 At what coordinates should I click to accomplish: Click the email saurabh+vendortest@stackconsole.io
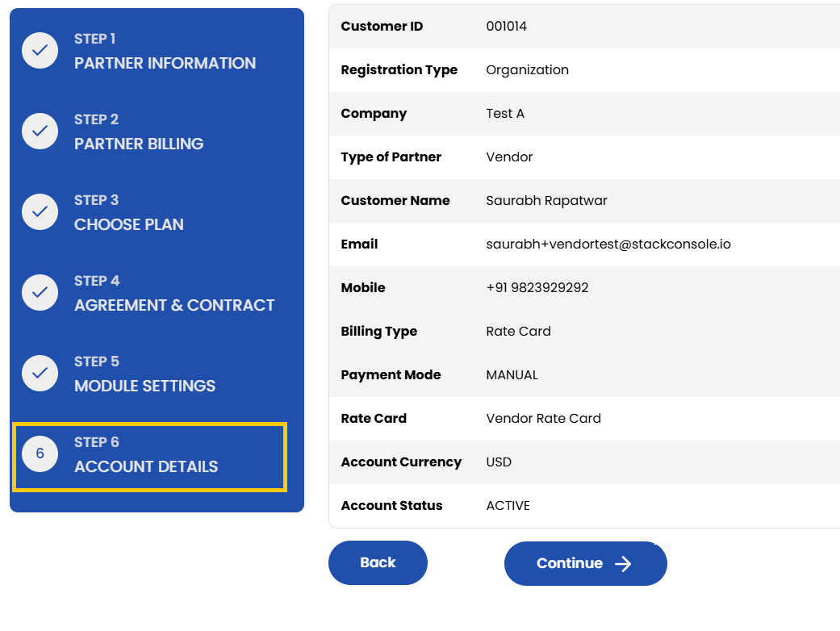coord(608,244)
